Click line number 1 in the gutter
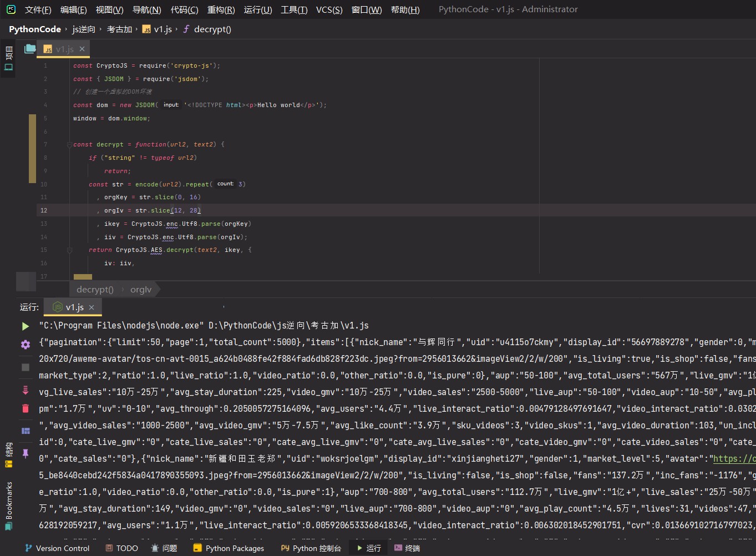 click(x=45, y=66)
